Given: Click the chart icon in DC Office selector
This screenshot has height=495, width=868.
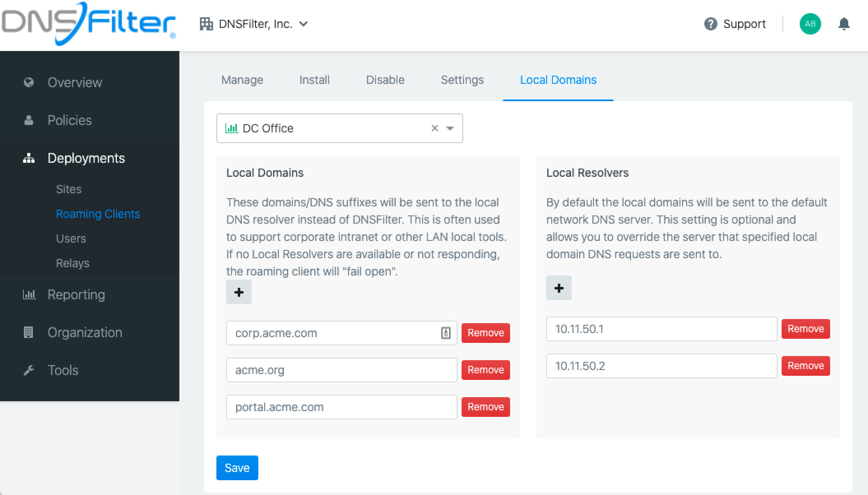Looking at the screenshot, I should tap(232, 128).
